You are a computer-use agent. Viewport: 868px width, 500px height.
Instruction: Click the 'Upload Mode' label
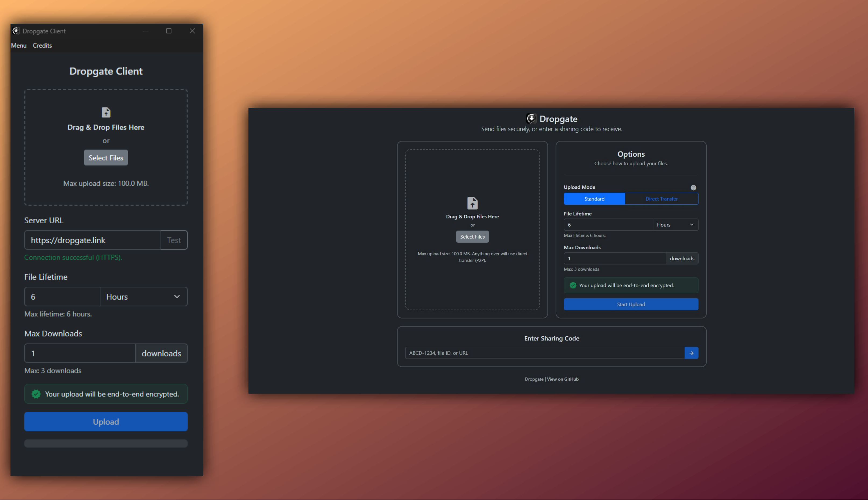pyautogui.click(x=579, y=187)
